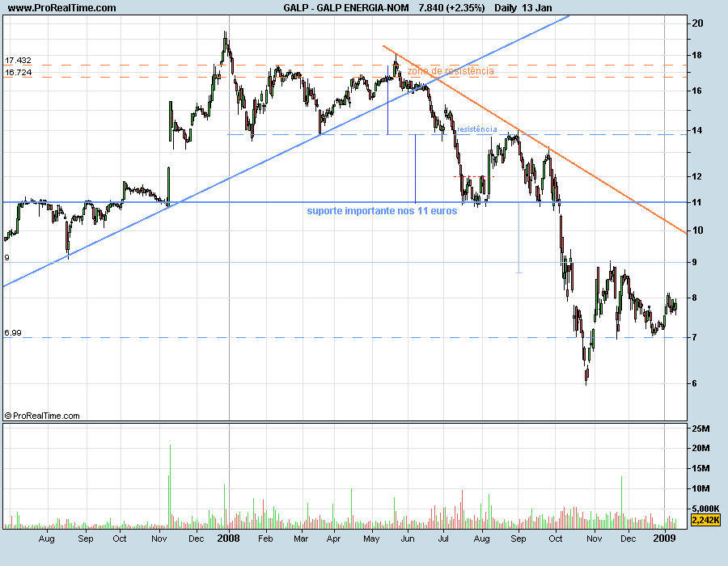Select the Feb label on the time axis
728x566 pixels.
[265, 539]
